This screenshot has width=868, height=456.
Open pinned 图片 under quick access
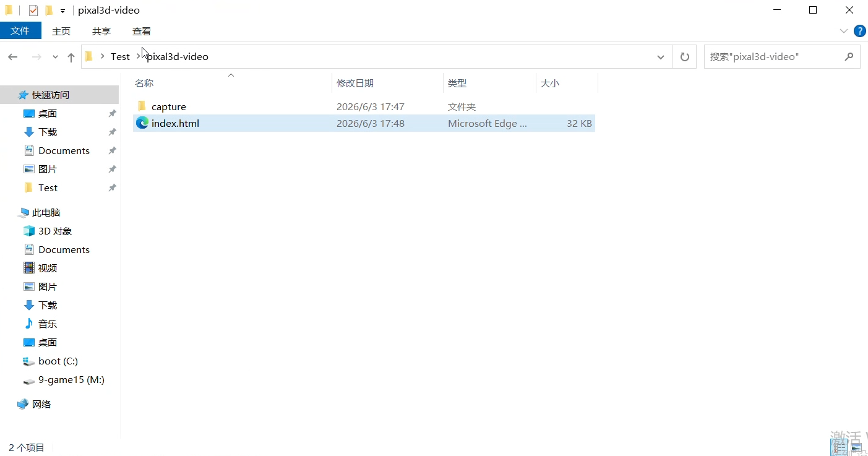tap(48, 169)
